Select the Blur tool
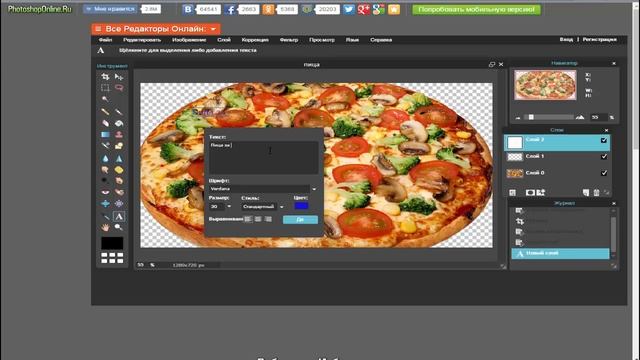 (105, 158)
